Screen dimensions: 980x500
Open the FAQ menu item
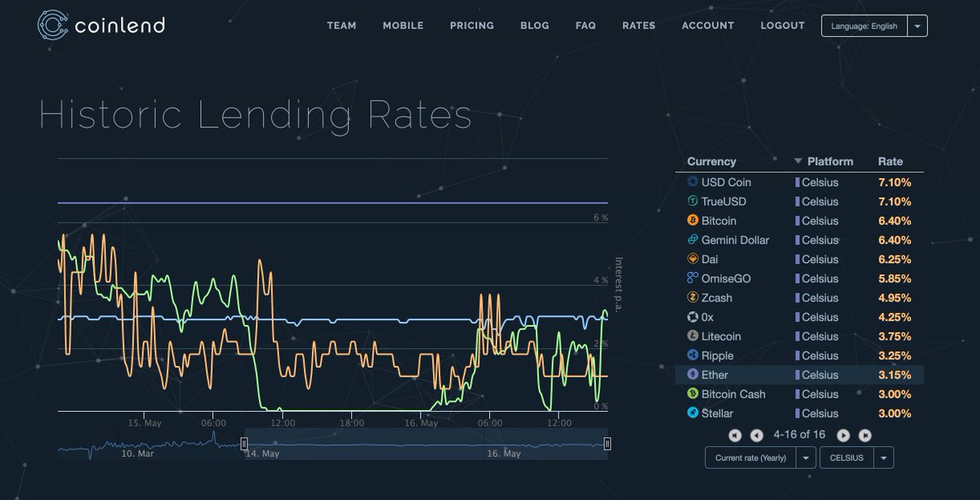coord(586,25)
